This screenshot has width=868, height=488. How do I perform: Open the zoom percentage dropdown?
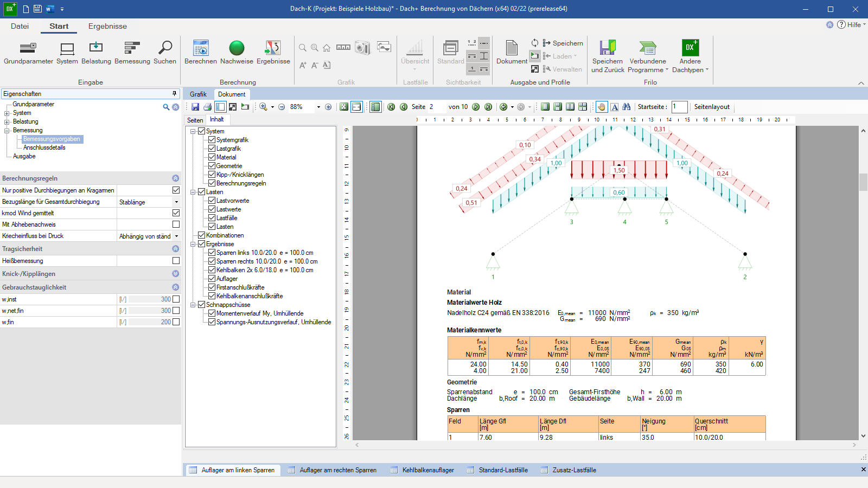318,107
